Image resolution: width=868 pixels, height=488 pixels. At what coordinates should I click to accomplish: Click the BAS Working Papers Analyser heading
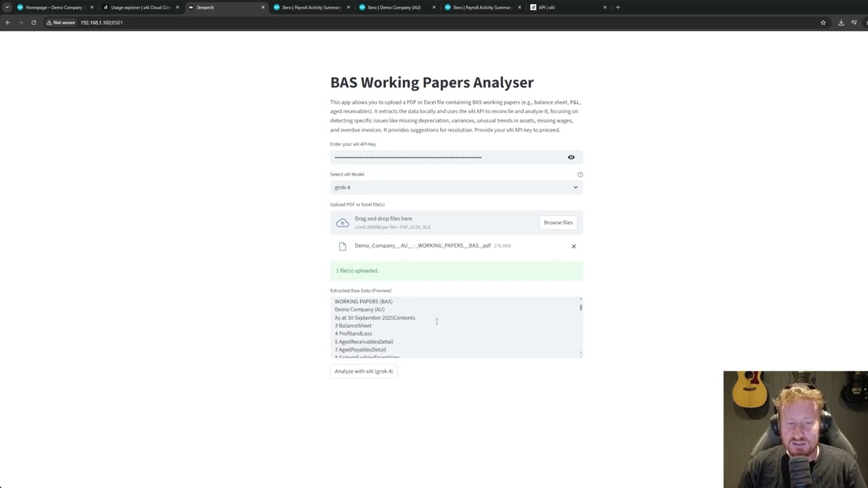[432, 83]
